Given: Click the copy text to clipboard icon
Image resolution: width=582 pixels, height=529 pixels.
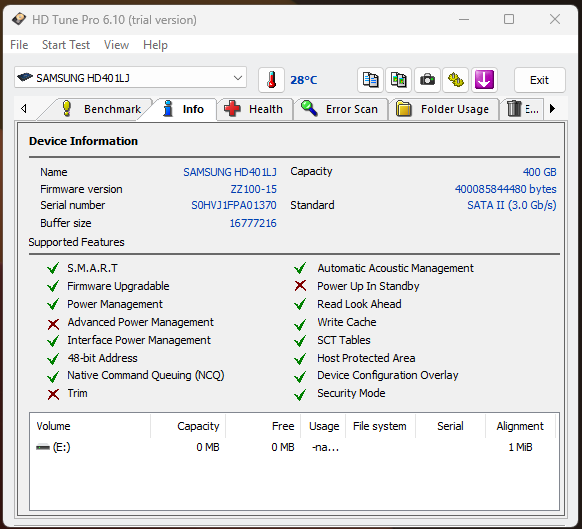Looking at the screenshot, I should (x=370, y=80).
